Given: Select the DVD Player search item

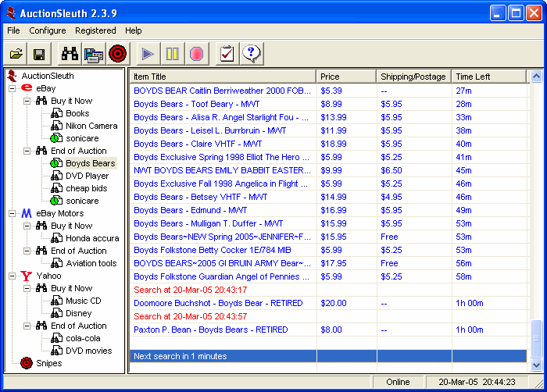Looking at the screenshot, I should (x=88, y=176).
